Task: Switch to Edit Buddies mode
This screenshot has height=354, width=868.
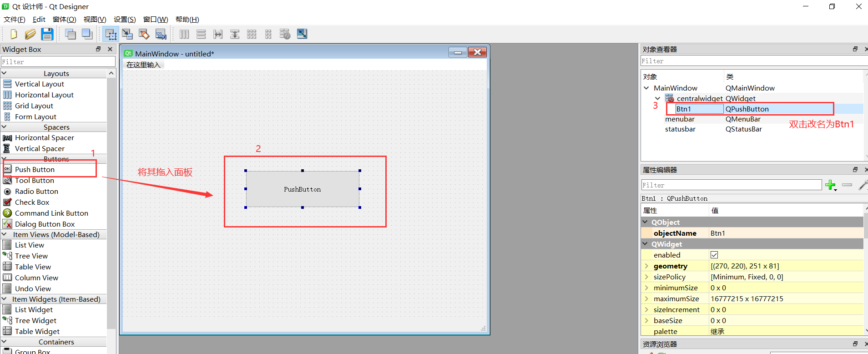Action: (x=144, y=34)
